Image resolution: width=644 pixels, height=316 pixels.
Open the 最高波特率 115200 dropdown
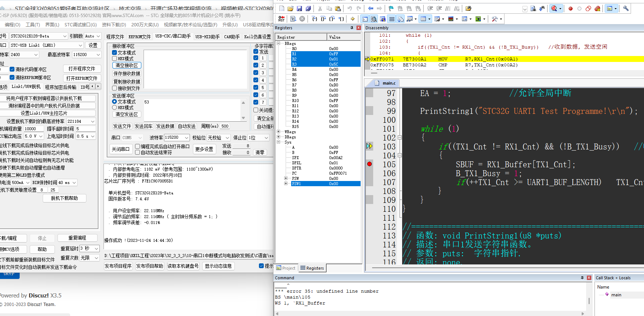point(98,55)
